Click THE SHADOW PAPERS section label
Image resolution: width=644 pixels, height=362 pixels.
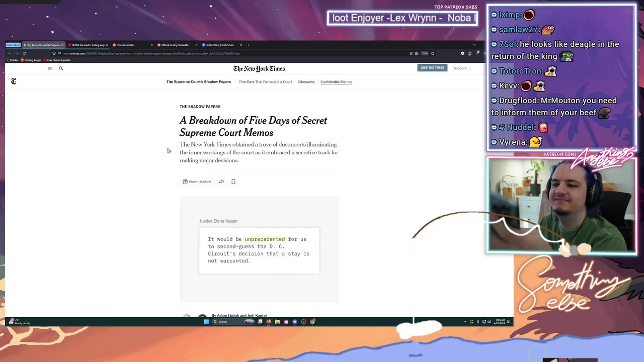pos(200,107)
